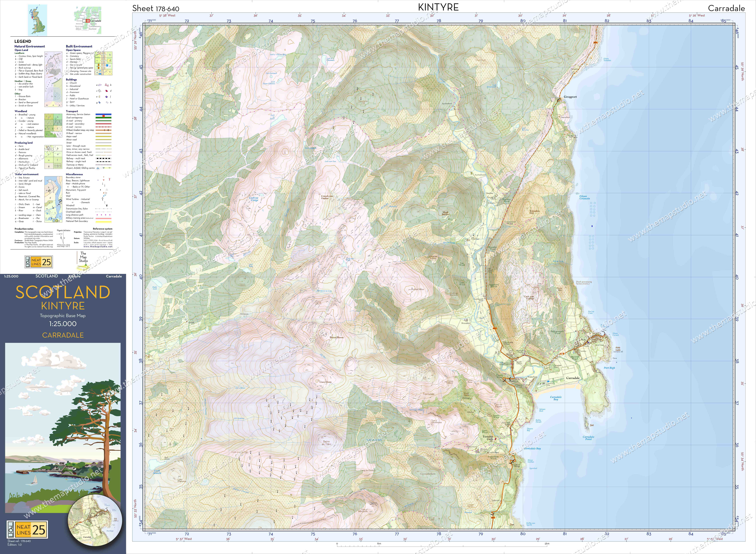Click the Water environment legend heading
The image size is (756, 554).
27,174
